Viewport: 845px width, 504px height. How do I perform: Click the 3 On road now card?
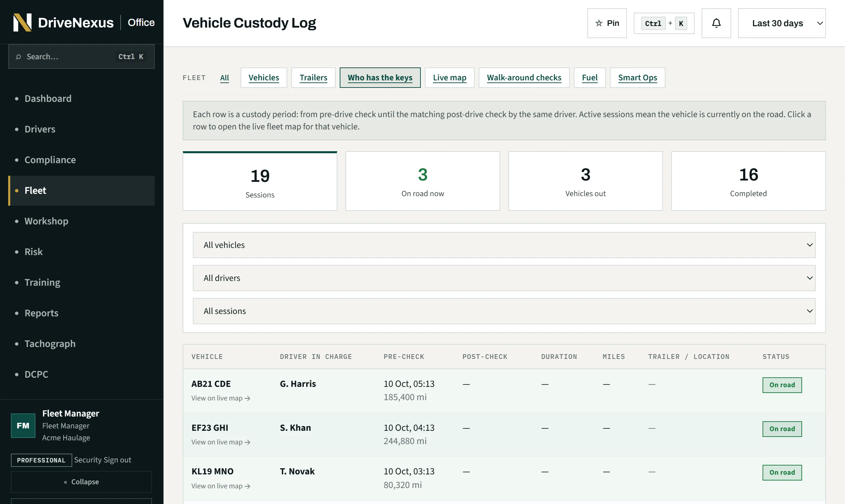tap(422, 181)
